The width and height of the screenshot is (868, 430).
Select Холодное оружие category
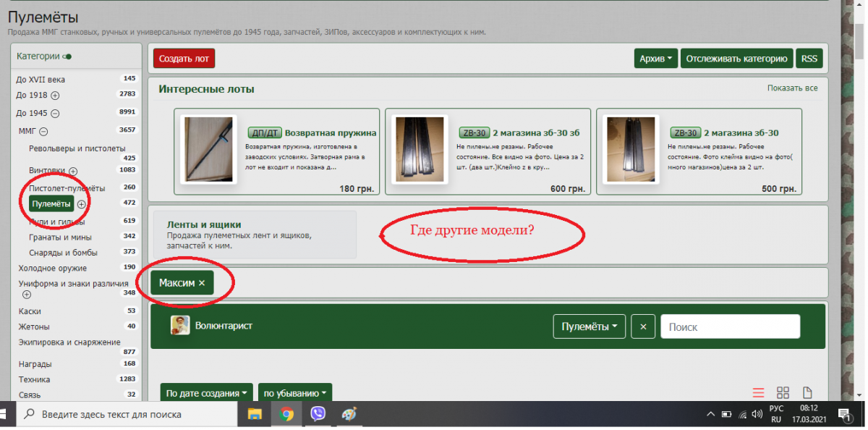point(53,269)
